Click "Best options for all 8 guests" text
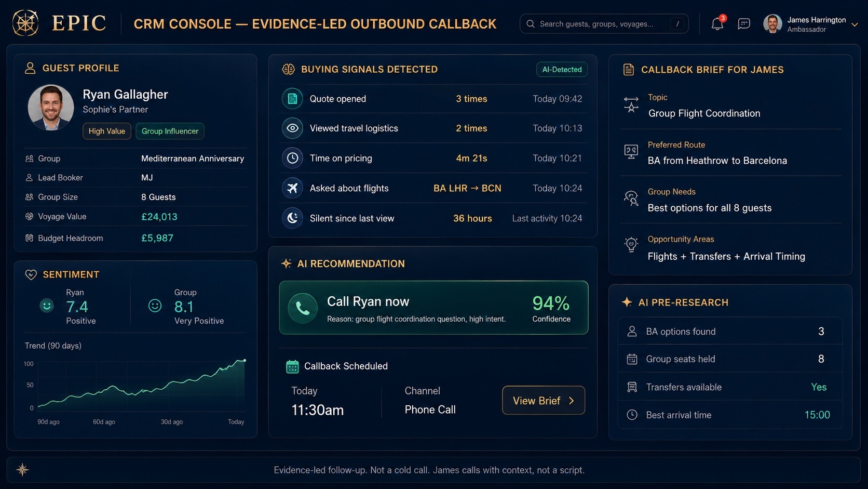The width and height of the screenshot is (868, 489). click(709, 208)
